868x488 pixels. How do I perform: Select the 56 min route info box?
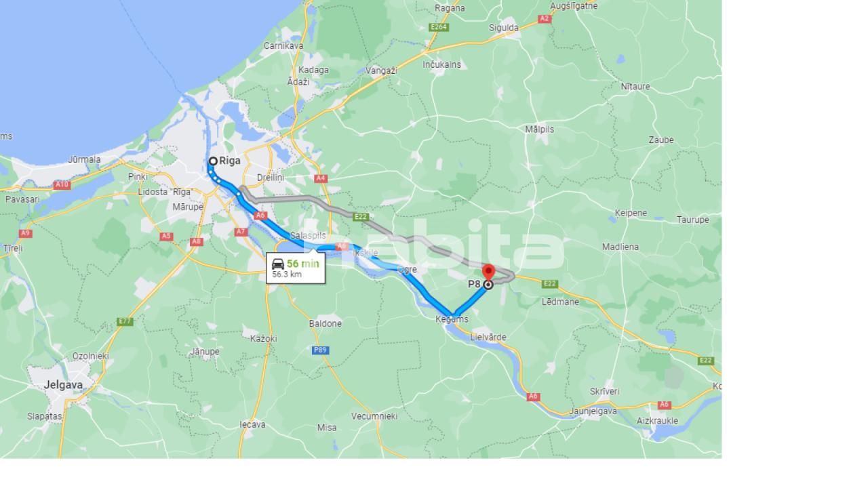pos(296,268)
